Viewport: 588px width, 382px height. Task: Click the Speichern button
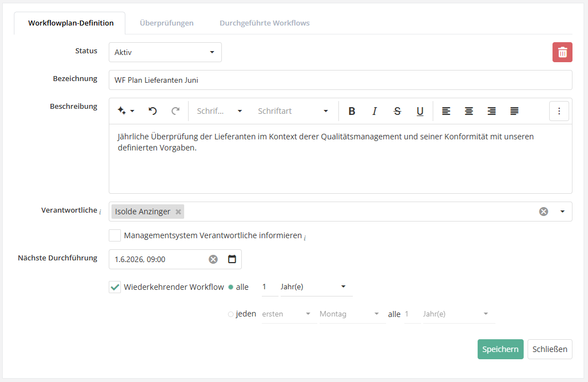pos(500,349)
